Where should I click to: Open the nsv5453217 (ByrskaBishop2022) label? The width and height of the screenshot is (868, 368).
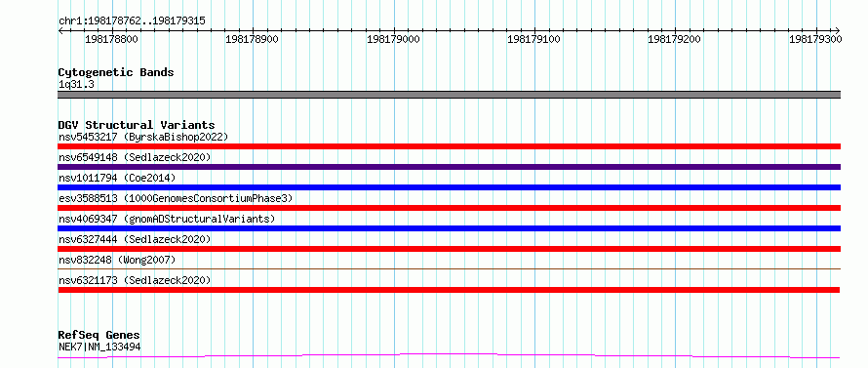[143, 137]
